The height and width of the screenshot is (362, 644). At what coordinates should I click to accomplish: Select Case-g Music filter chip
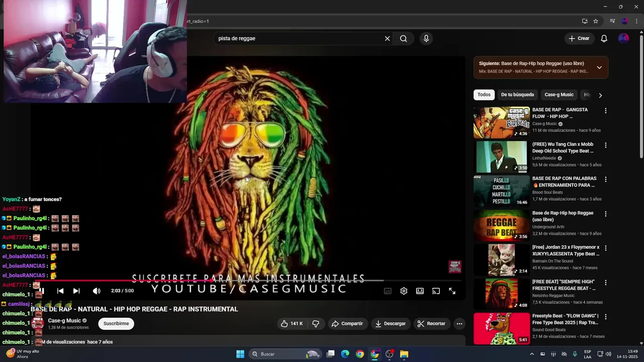(x=559, y=95)
